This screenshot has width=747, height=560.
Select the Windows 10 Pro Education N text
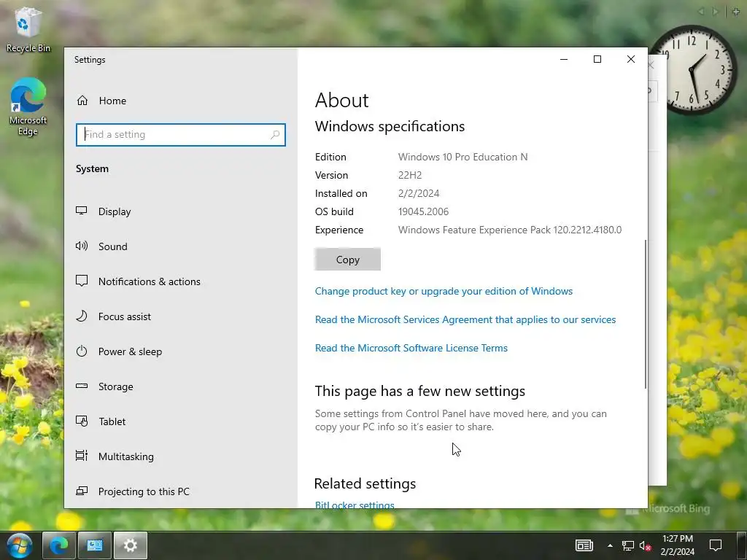point(462,157)
